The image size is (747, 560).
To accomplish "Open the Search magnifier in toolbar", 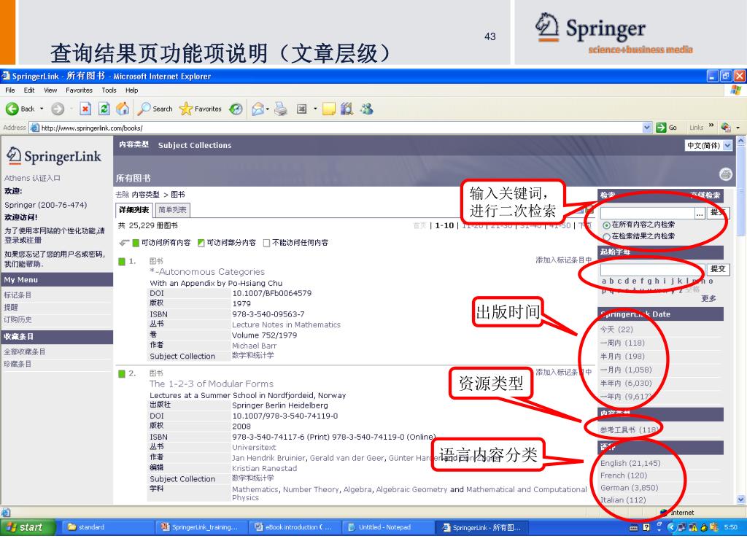I will (144, 109).
